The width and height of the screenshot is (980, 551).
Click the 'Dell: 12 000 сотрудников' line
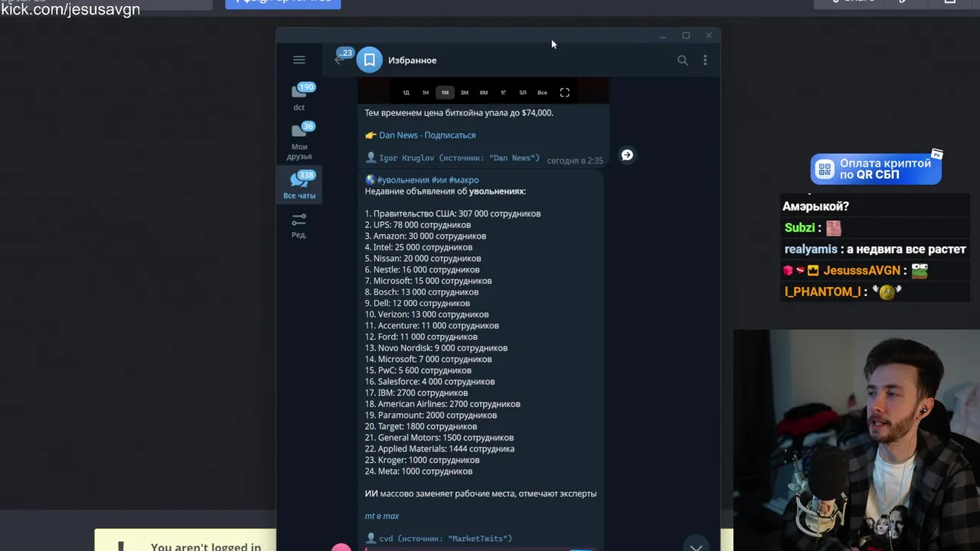[x=417, y=303]
